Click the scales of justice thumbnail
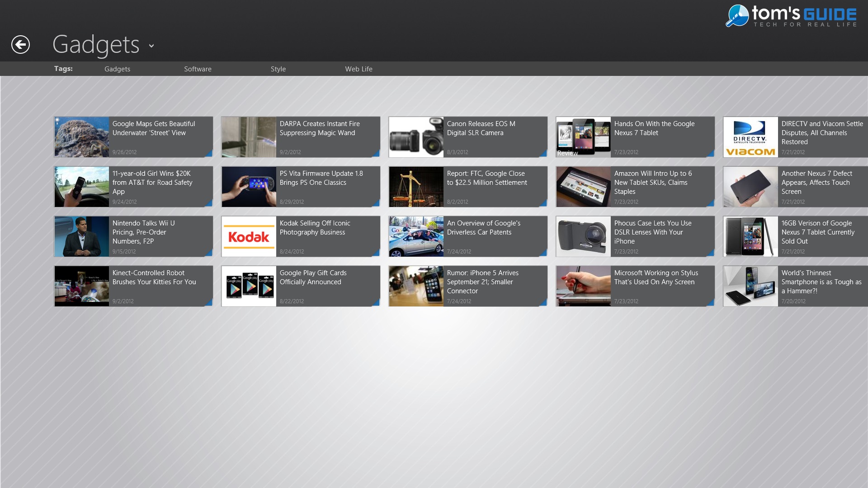This screenshot has width=868, height=488. click(416, 187)
